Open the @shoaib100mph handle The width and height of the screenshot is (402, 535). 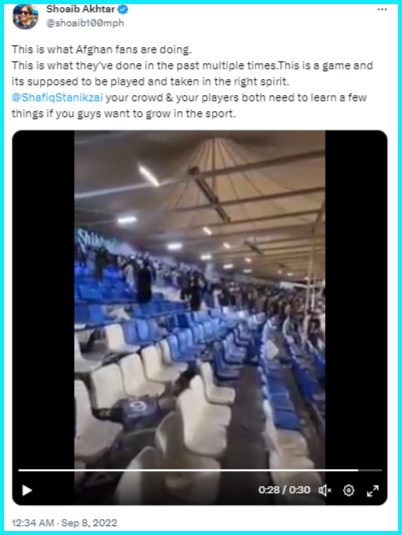[x=85, y=23]
